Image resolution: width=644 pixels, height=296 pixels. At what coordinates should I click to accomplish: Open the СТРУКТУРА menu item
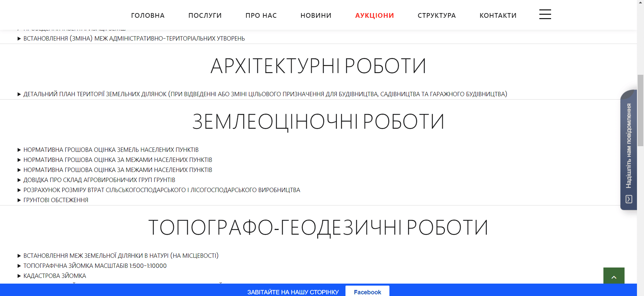click(x=437, y=15)
